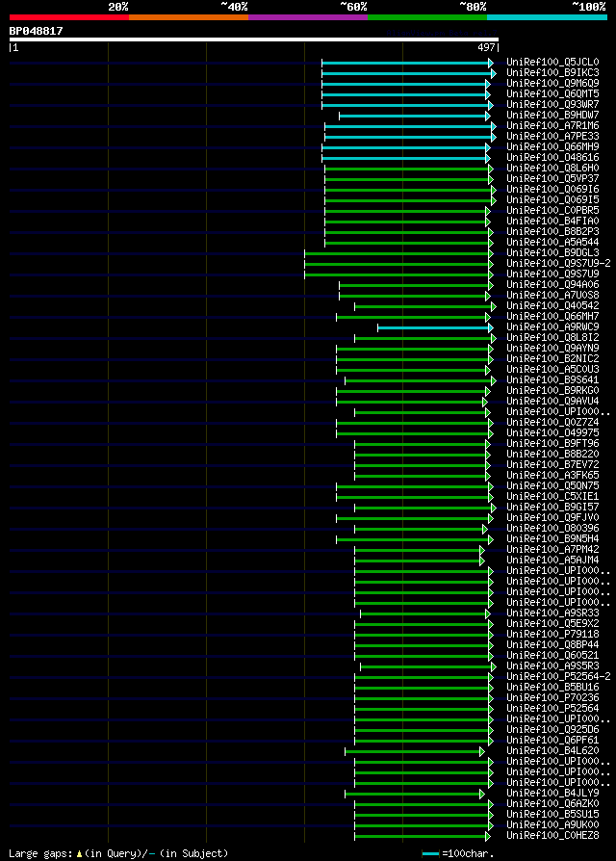
Task: Click the UniRef100_Q9S7U9-2 label
Action: 558,264
